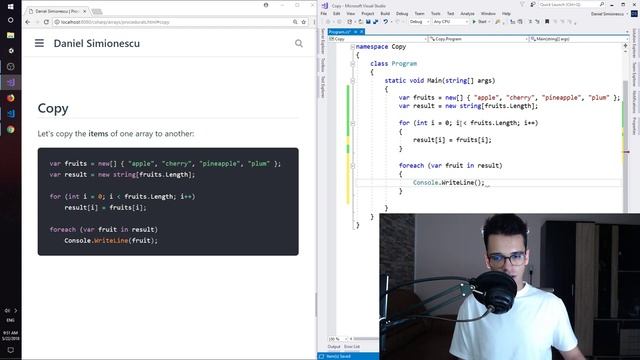The width and height of the screenshot is (640, 360).
Task: Open the editor zoom percentage dropdown
Action: click(x=338, y=339)
